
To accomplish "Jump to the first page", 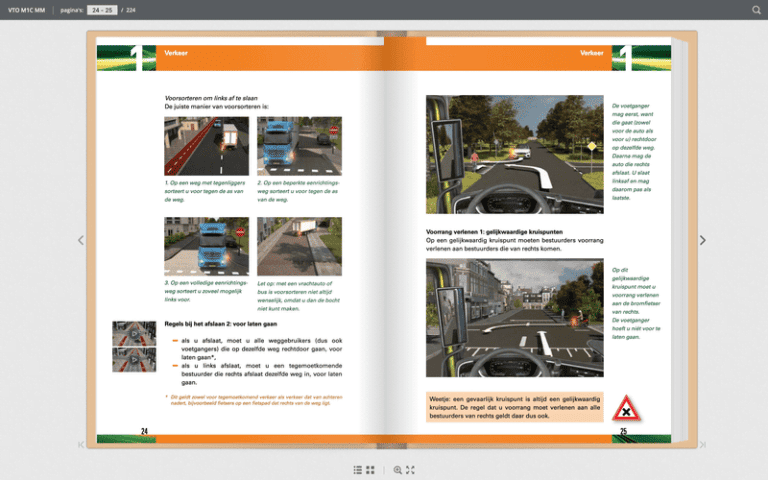I will pyautogui.click(x=81, y=444).
